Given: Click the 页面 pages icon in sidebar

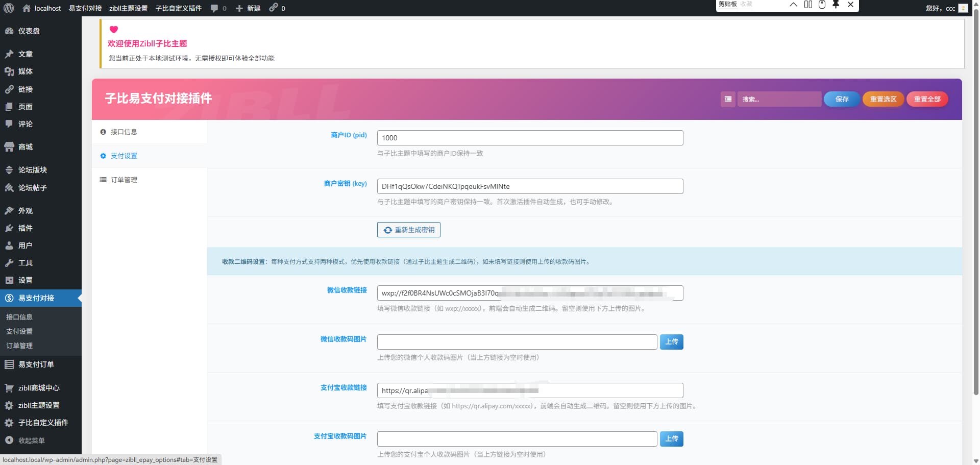Looking at the screenshot, I should tap(9, 107).
